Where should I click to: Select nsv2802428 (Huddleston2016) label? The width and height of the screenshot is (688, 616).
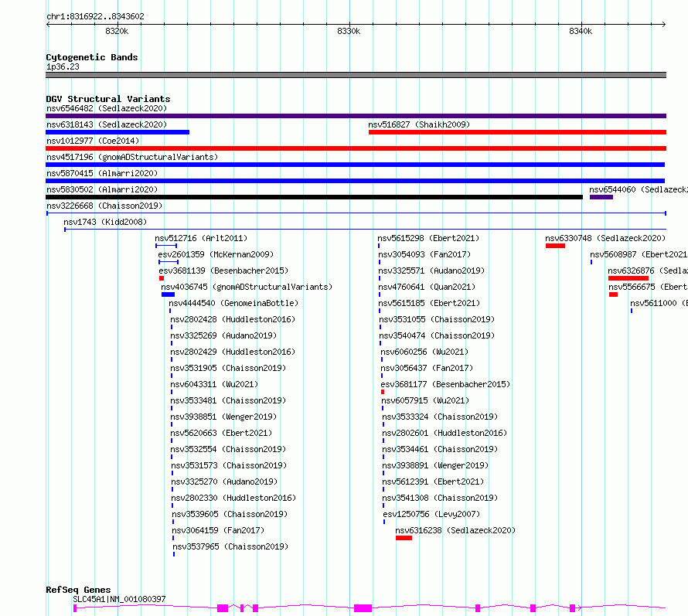233,319
